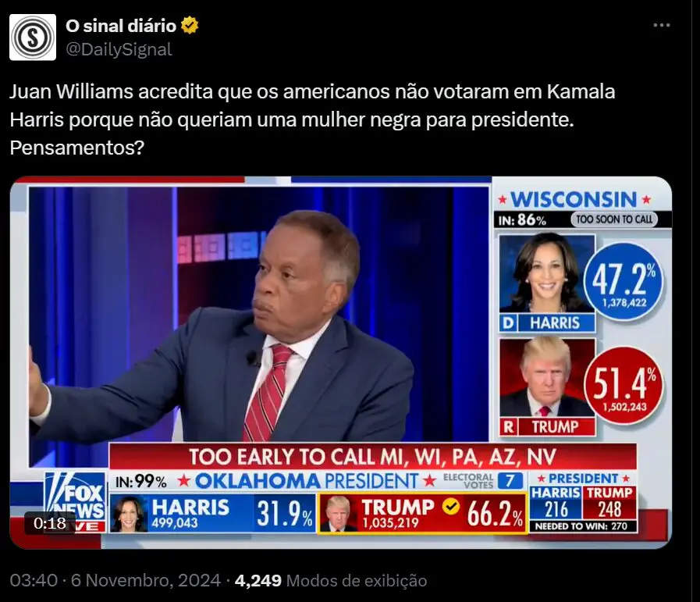The image size is (700, 602).
Task: Click the 6 Novembro, 2024 date text
Action: pyautogui.click(x=145, y=581)
